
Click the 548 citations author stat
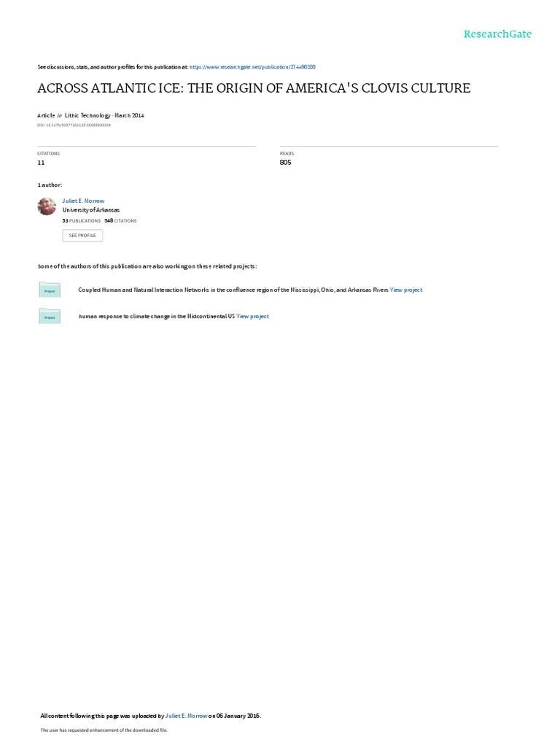coord(120,221)
